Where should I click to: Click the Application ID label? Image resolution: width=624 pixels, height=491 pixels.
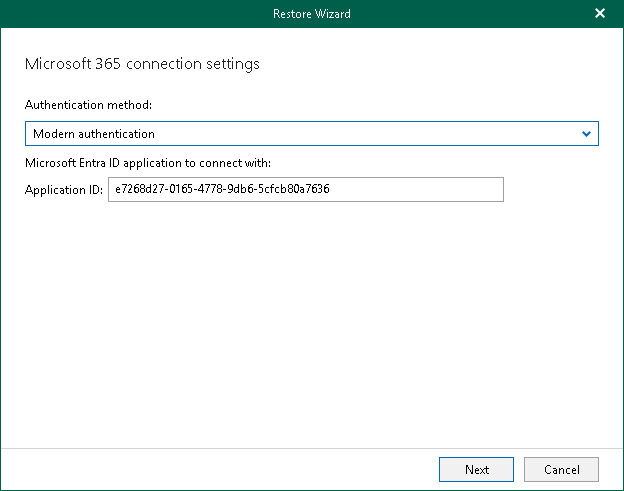point(64,190)
